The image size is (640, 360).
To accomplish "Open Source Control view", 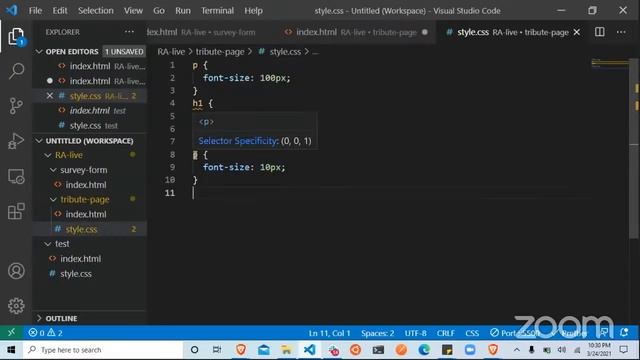I will coord(16,106).
